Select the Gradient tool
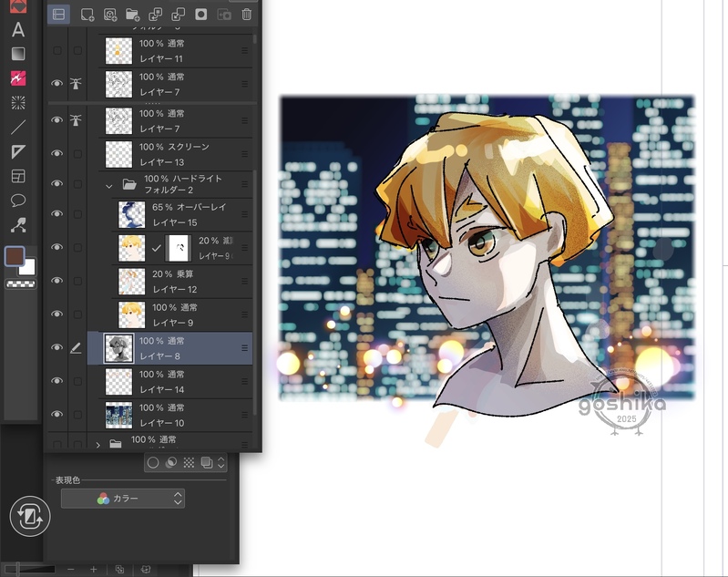The height and width of the screenshot is (577, 728). [18, 54]
